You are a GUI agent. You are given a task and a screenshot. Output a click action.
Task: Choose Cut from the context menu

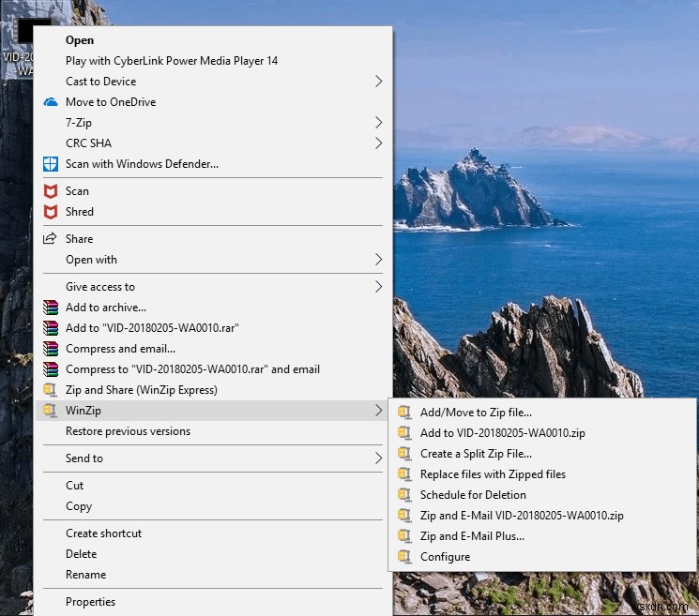pyautogui.click(x=213, y=485)
